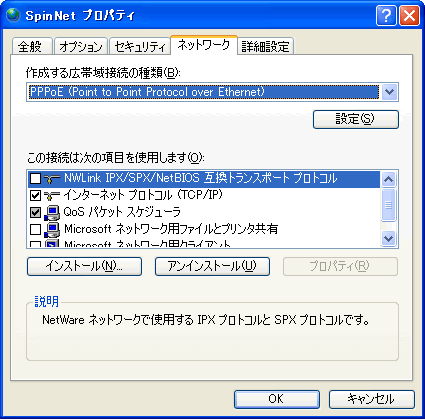Click the SpinNet globe icon in title bar
425x419 pixels.
pos(13,15)
